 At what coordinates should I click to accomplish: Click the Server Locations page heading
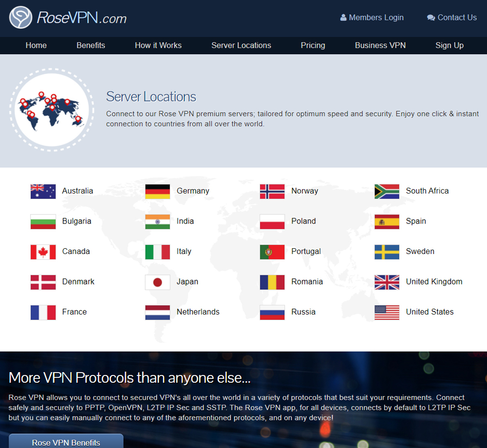pyautogui.click(x=151, y=97)
